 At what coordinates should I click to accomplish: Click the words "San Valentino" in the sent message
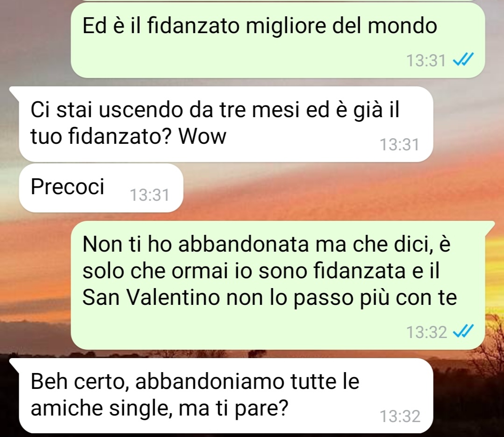[x=151, y=297]
